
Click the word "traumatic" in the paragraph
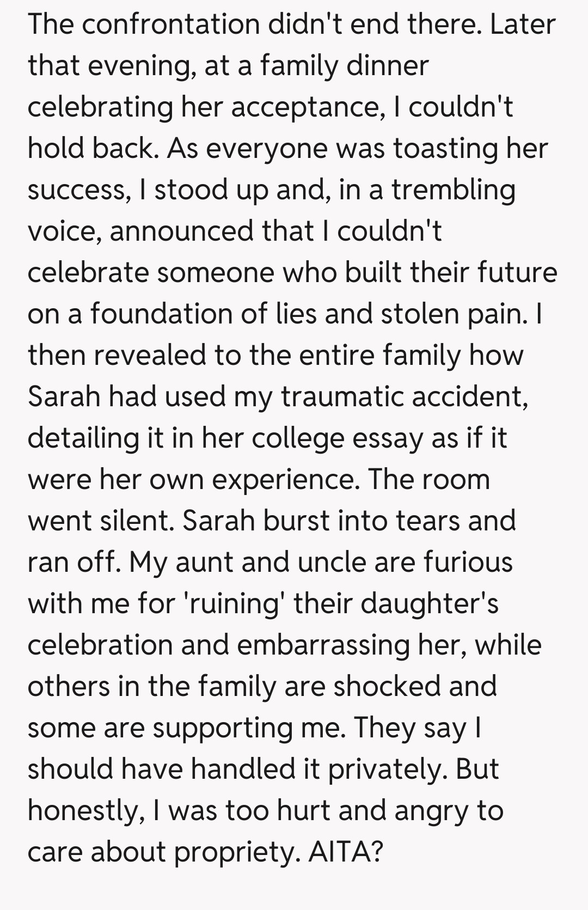(341, 396)
